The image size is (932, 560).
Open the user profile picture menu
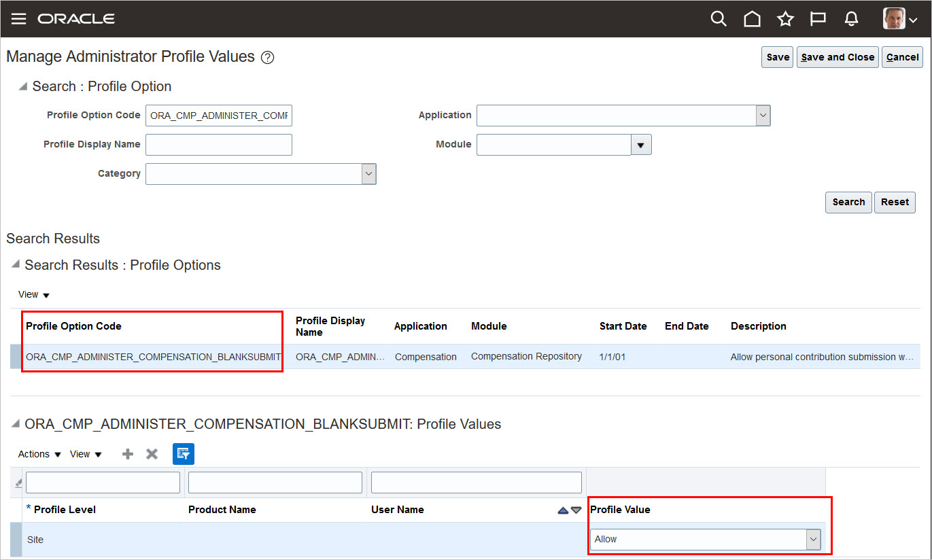point(900,19)
